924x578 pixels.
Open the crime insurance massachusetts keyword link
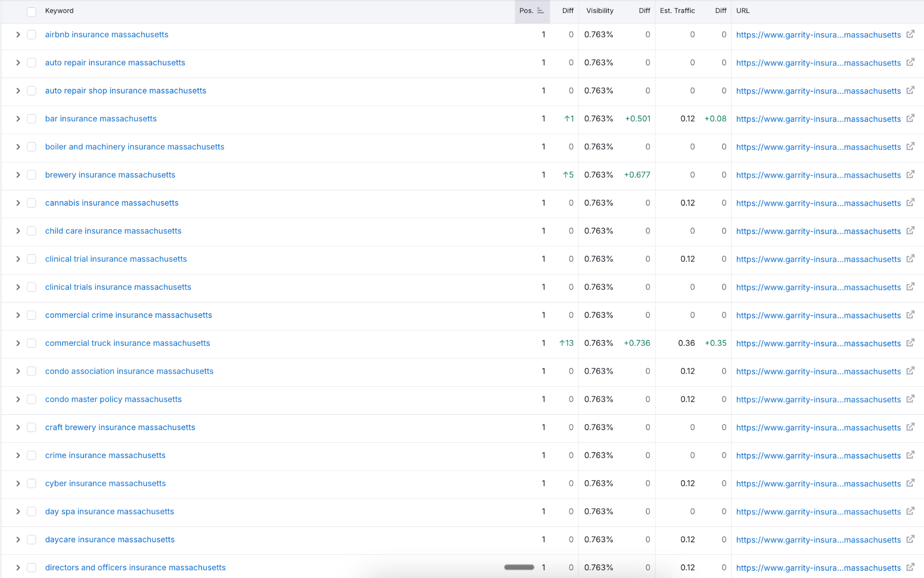105,455
